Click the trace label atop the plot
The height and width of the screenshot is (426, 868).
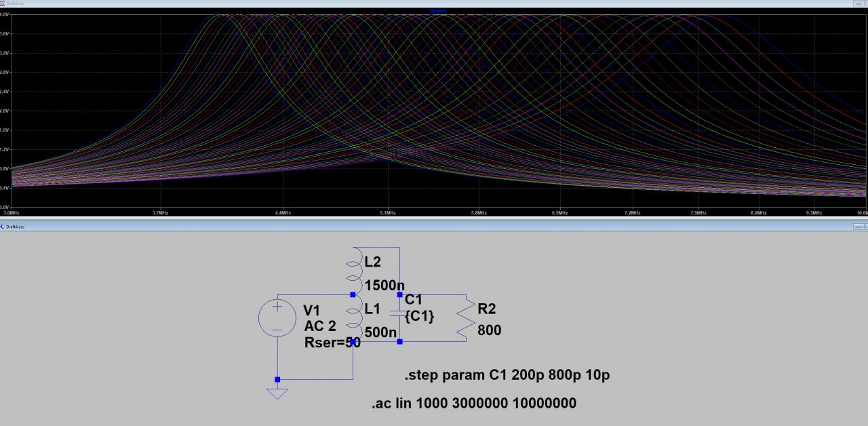pyautogui.click(x=439, y=11)
